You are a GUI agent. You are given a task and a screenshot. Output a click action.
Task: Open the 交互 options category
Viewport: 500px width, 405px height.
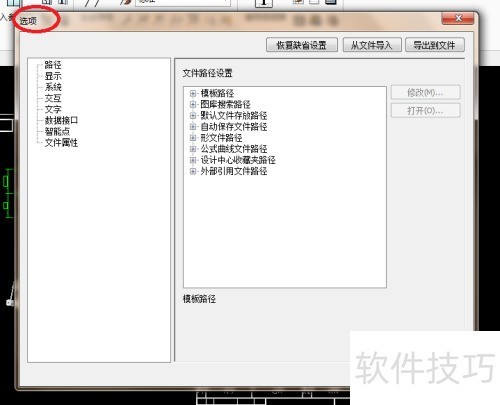pos(53,98)
